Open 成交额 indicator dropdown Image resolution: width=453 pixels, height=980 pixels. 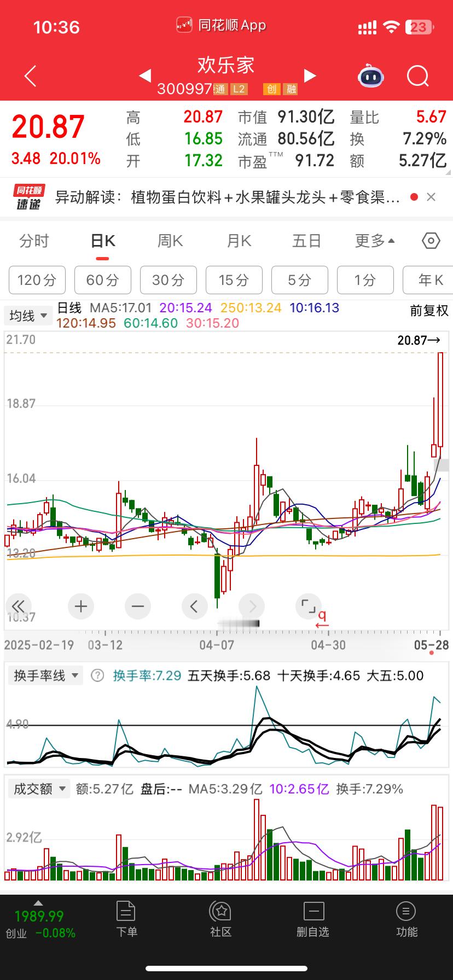pos(39,789)
